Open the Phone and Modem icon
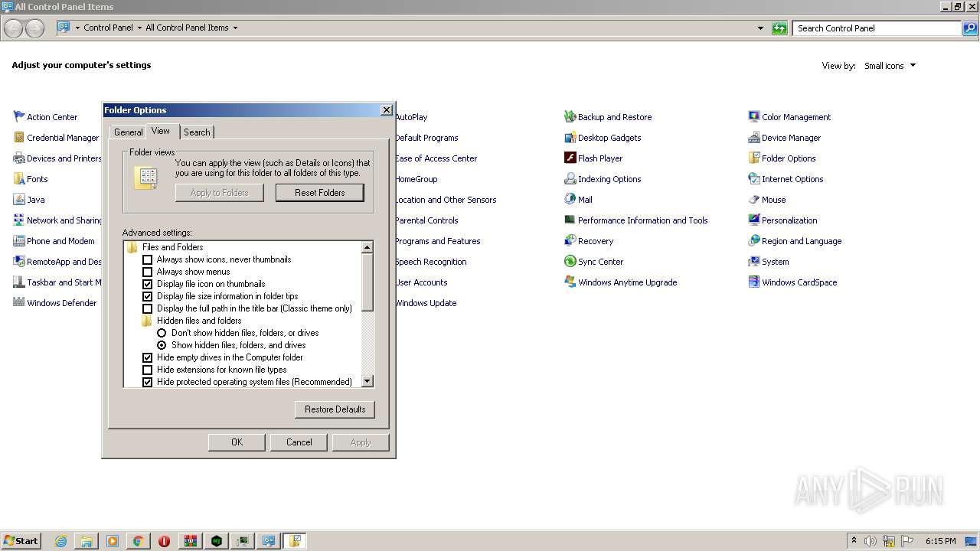The width and height of the screenshot is (980, 551). (19, 240)
